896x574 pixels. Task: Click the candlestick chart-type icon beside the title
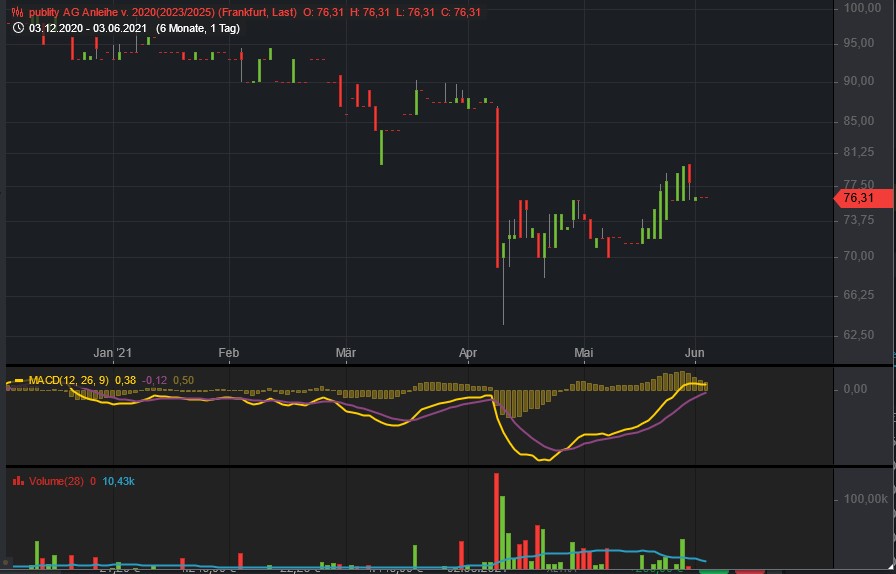pyautogui.click(x=17, y=12)
